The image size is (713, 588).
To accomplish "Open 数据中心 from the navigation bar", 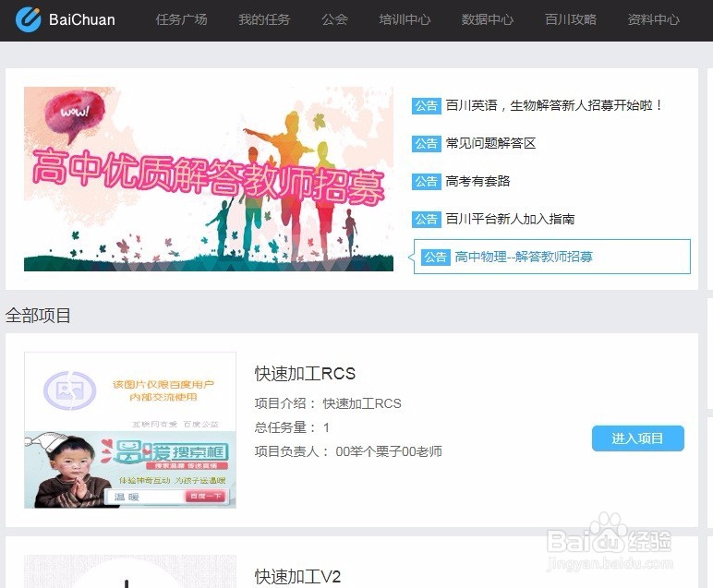I will click(488, 19).
